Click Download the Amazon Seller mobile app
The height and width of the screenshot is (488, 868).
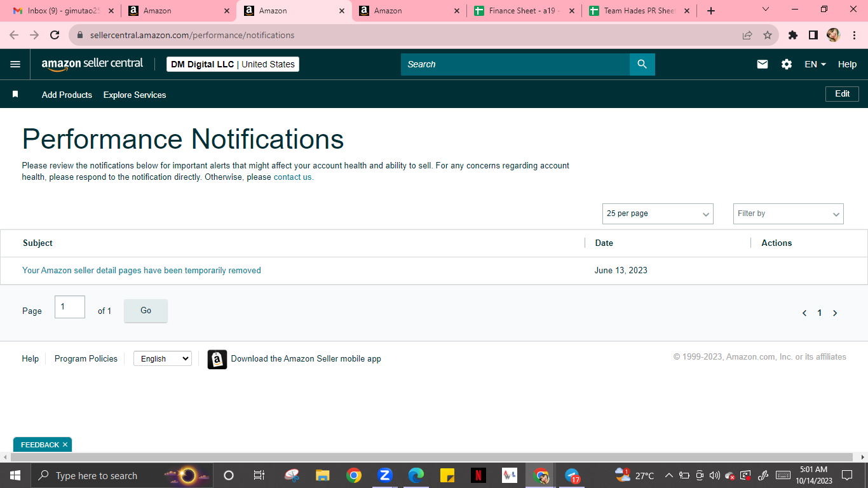click(x=306, y=359)
